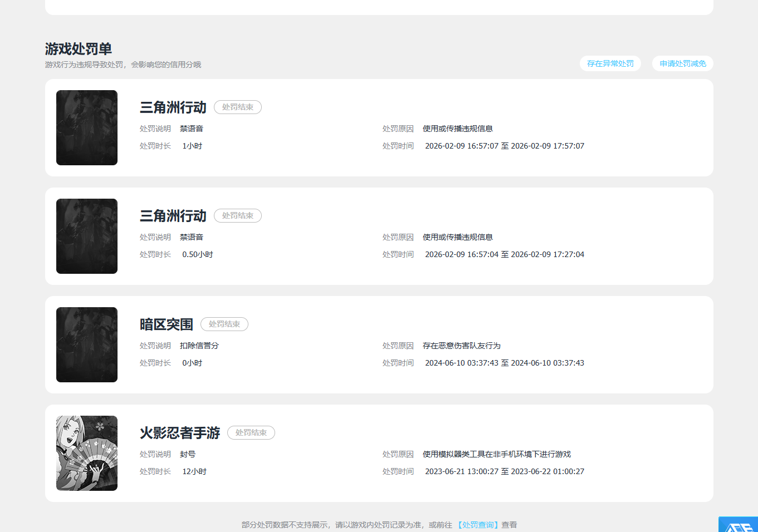The image size is (758, 532).
Task: Click the 12小时 penalty duration value
Action: [x=194, y=471]
